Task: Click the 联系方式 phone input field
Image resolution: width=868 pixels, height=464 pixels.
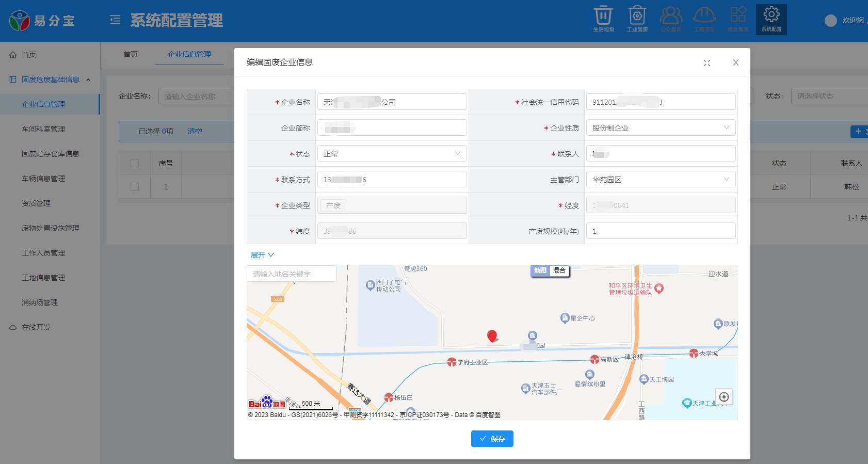Action: [x=392, y=180]
